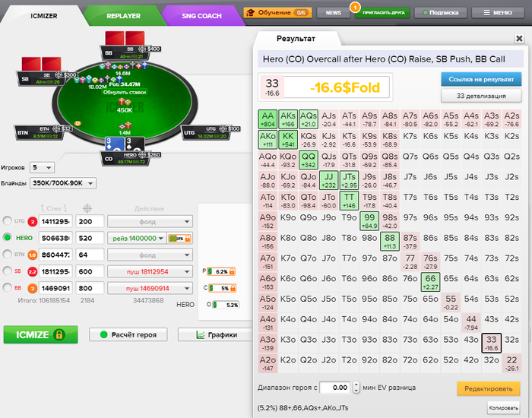Screen dimensions: 532x418
Task: Click the O 5.2% range slider
Action: 226,305
